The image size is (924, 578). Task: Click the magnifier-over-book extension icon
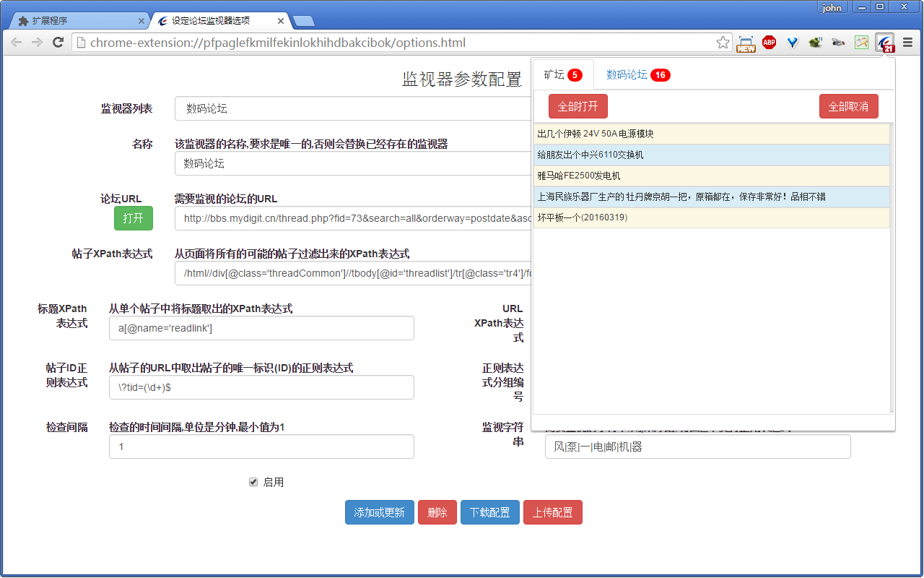861,43
